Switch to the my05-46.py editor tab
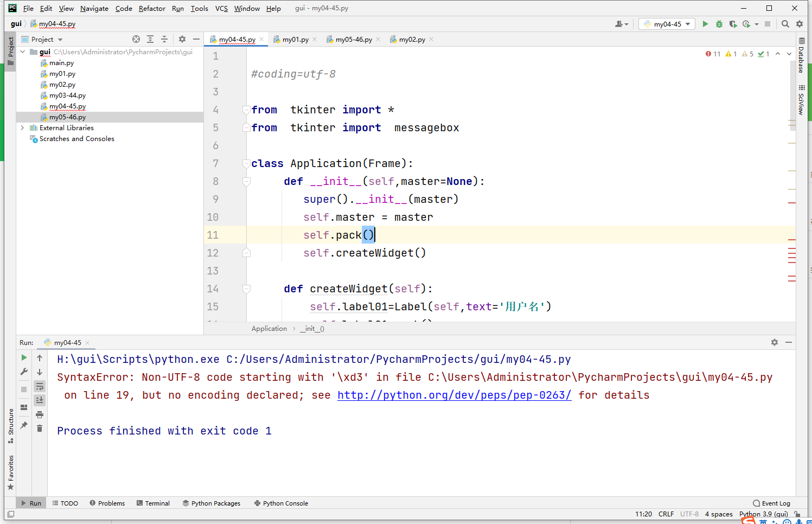This screenshot has width=812, height=524. tap(354, 40)
